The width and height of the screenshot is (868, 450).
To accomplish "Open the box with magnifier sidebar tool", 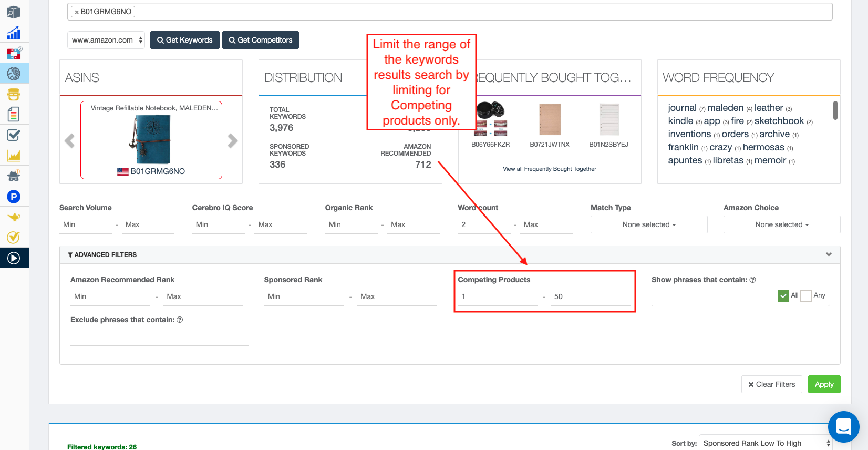I will point(14,12).
